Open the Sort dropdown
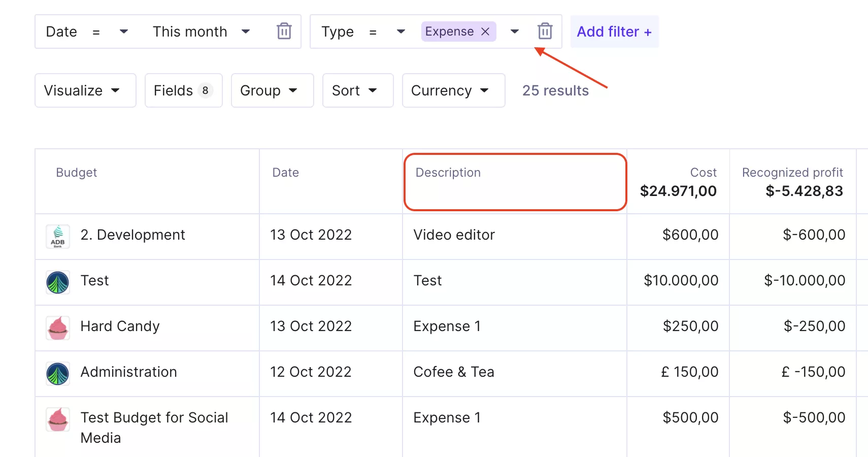868x457 pixels. (x=358, y=90)
